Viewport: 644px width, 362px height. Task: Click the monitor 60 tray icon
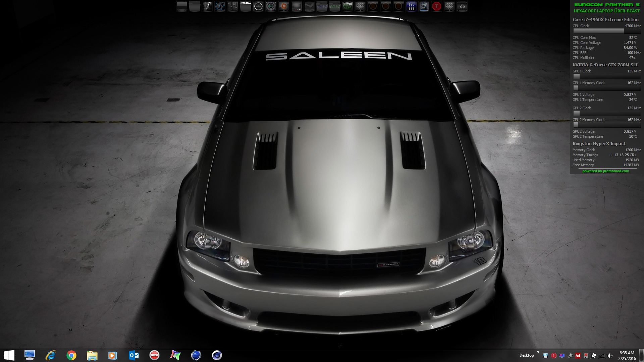coord(562,356)
